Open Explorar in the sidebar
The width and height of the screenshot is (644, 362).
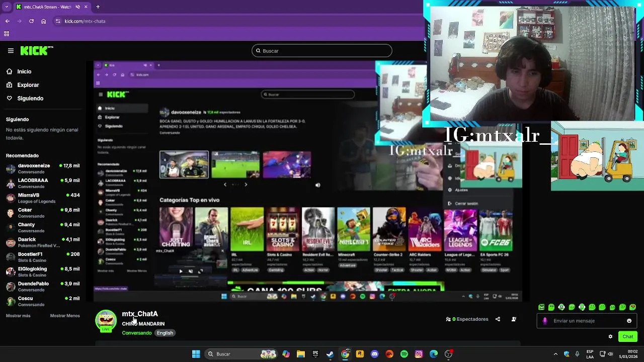tap(28, 85)
